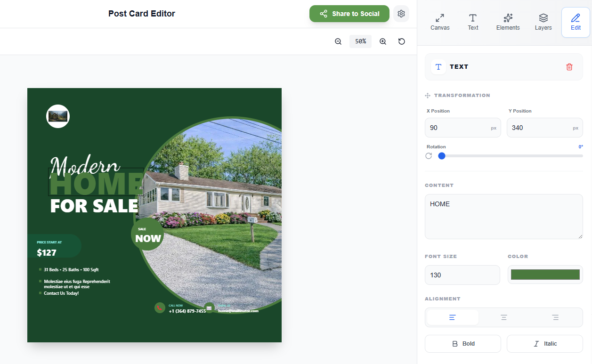The height and width of the screenshot is (364, 592).
Task: Click the zoom in magnifier icon
Action: [x=383, y=41]
